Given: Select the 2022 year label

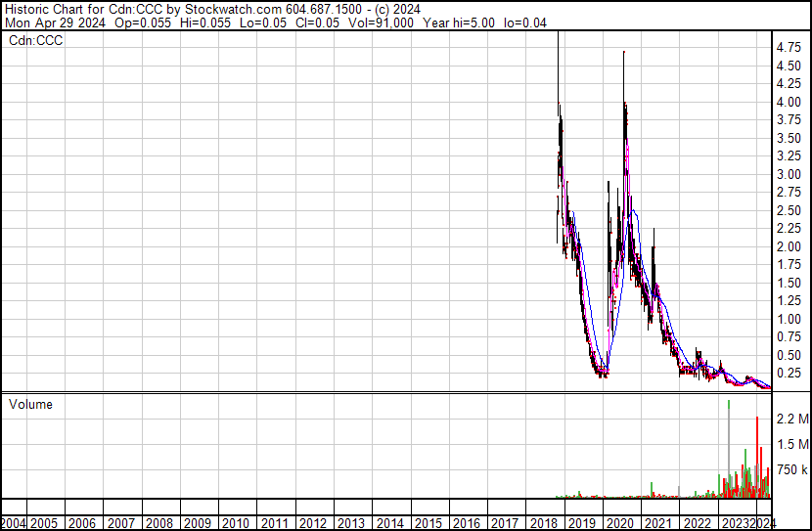Looking at the screenshot, I should 697,523.
